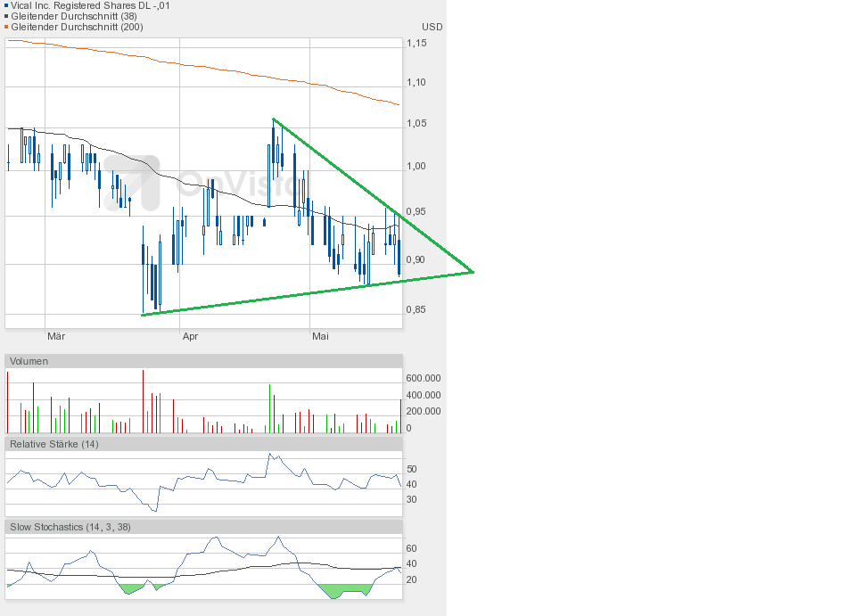856x616 pixels.
Task: Click the green triangle apex point
Action: 472,271
